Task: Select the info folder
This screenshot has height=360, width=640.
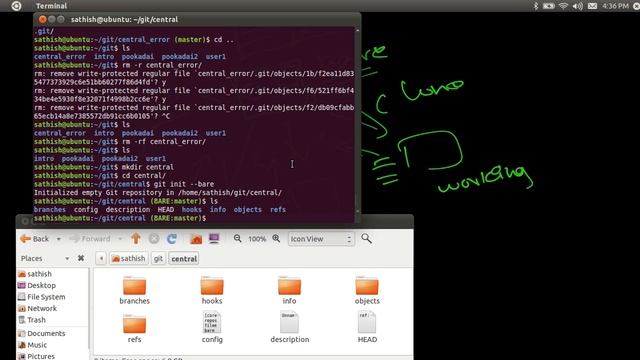Action: click(289, 290)
